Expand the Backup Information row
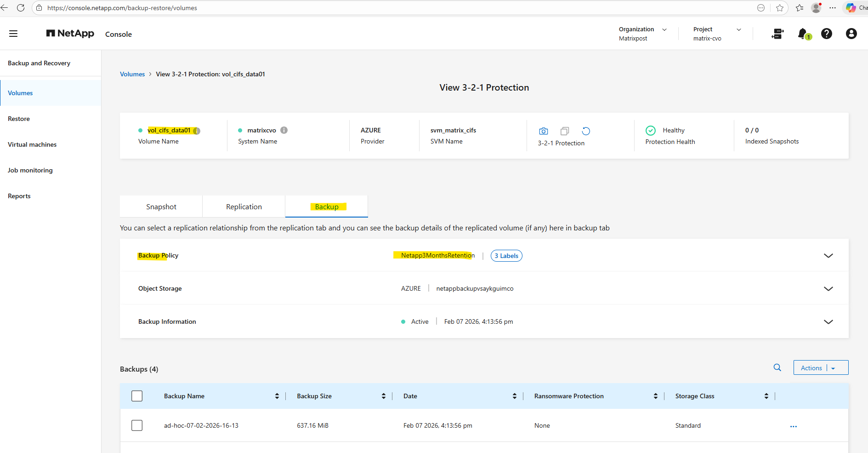 [x=828, y=322]
